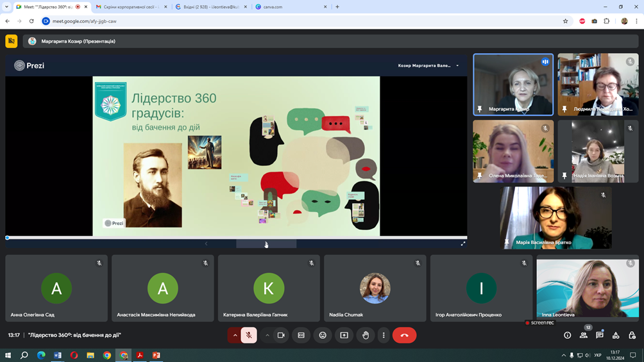Open the activities panel
This screenshot has height=362, width=644.
(x=616, y=335)
